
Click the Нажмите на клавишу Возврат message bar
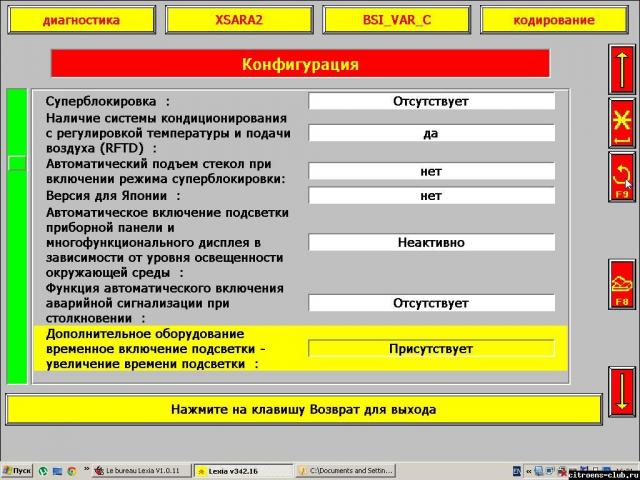304,409
